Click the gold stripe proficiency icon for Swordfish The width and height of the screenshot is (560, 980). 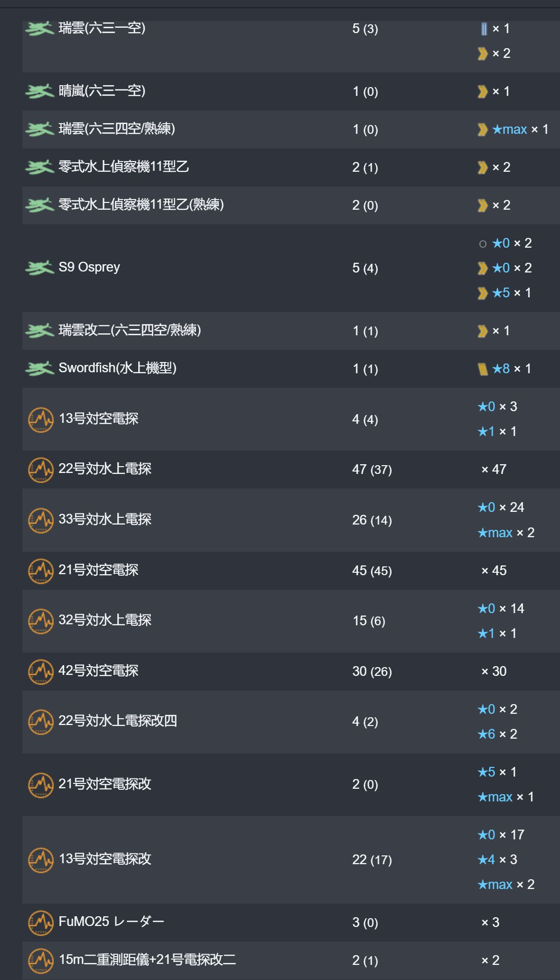[483, 369]
